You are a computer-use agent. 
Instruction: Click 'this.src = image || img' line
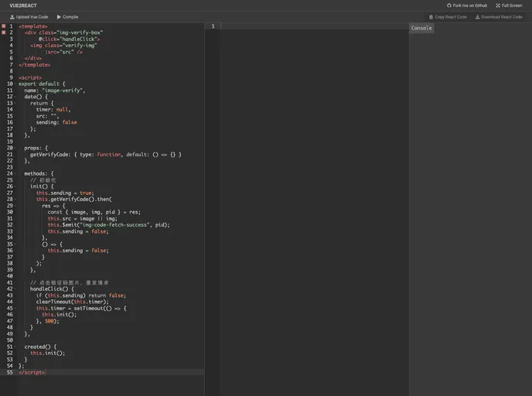click(83, 219)
